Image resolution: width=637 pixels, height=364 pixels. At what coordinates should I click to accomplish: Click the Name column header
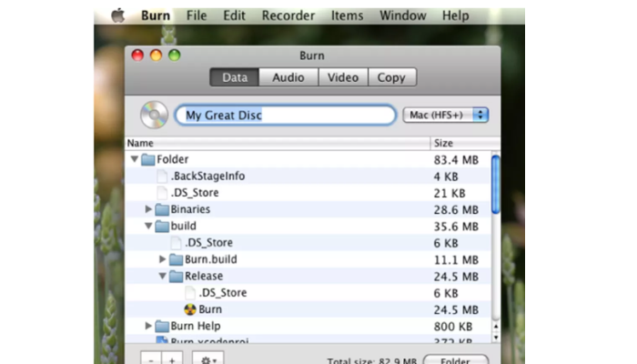pos(273,143)
